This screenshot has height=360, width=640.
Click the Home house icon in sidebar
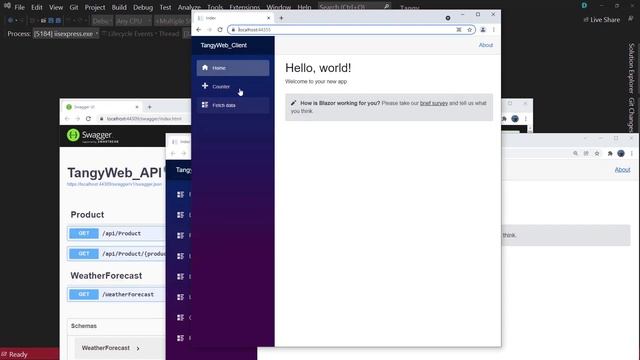click(x=205, y=67)
